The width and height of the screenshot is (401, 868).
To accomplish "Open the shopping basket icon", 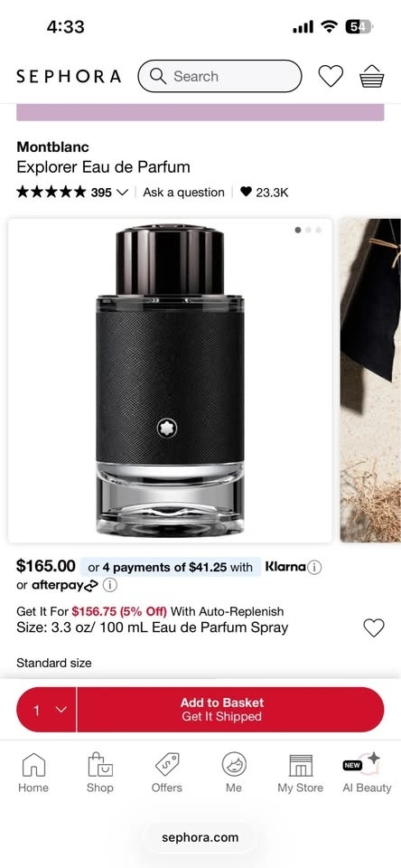I will [x=372, y=76].
